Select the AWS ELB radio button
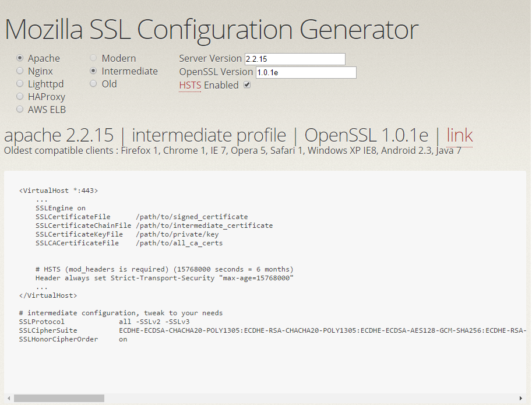 click(20, 109)
